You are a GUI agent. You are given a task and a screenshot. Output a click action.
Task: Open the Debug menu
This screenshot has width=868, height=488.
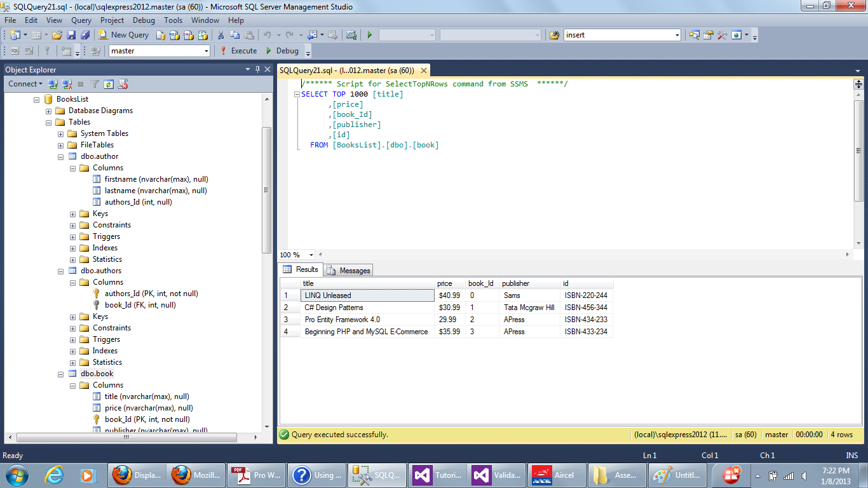pos(144,20)
